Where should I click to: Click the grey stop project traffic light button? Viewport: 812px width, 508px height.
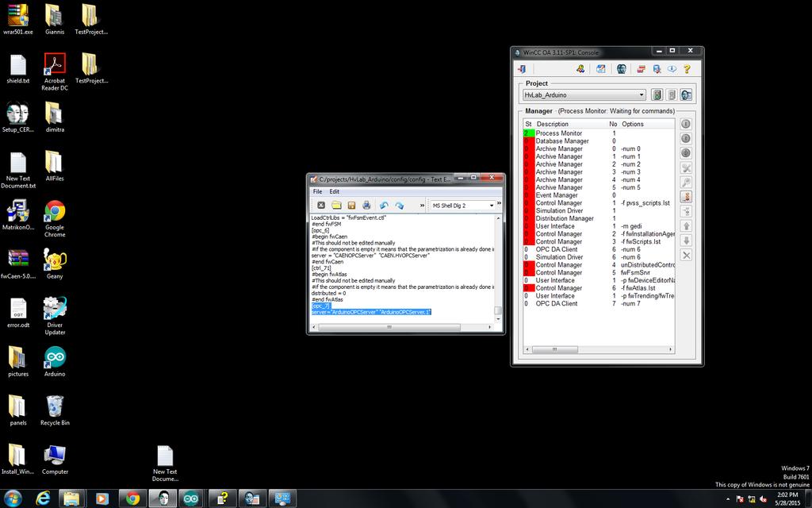(x=671, y=95)
